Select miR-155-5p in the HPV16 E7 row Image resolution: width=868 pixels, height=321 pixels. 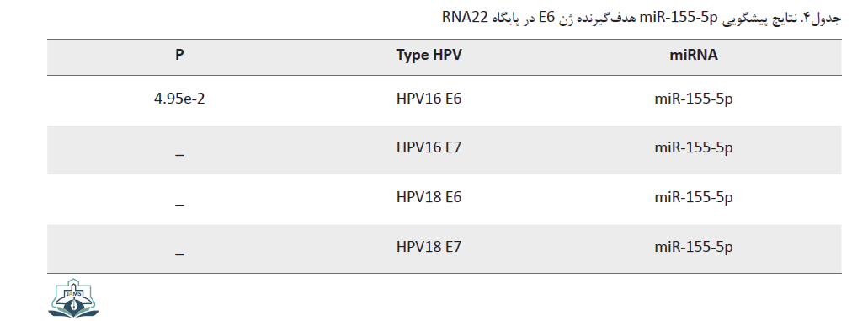click(694, 148)
